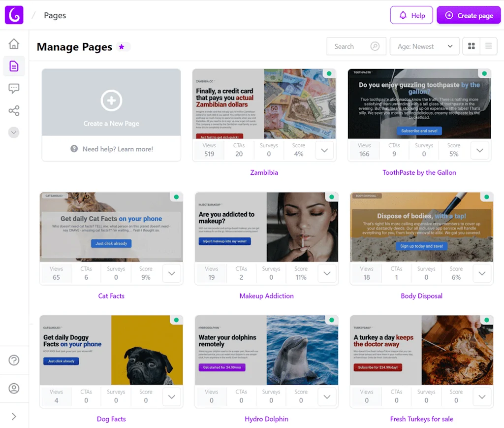Open the ToothPaste by the Gallon link

click(x=419, y=172)
